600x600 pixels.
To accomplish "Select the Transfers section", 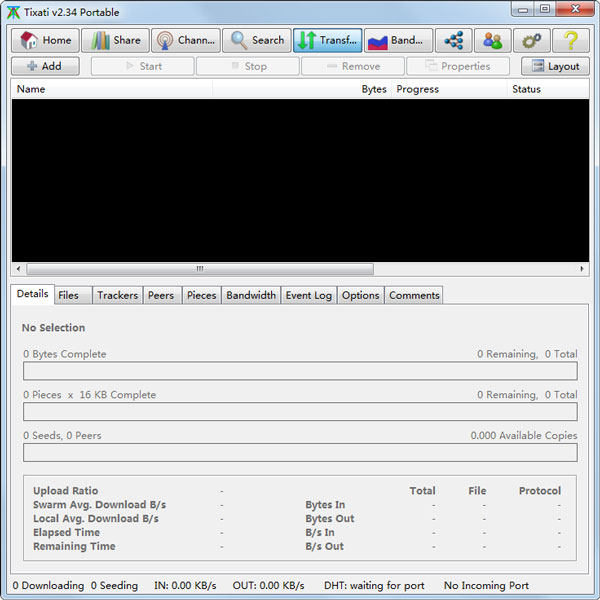I will click(328, 40).
